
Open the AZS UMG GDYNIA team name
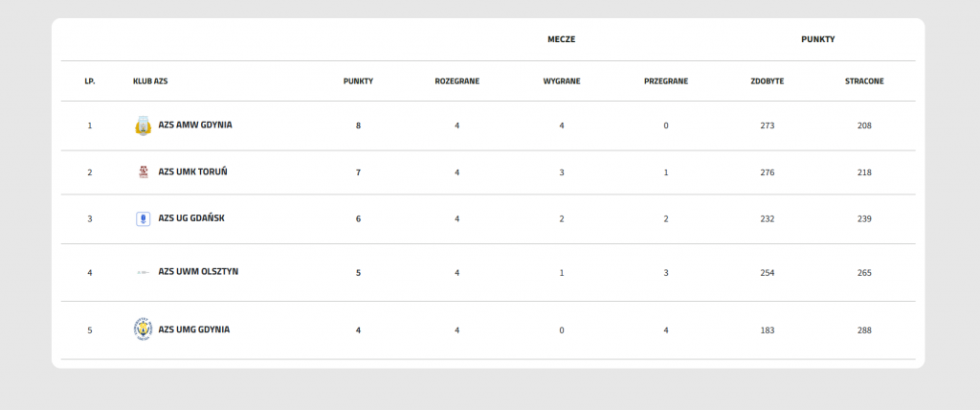[x=193, y=330]
